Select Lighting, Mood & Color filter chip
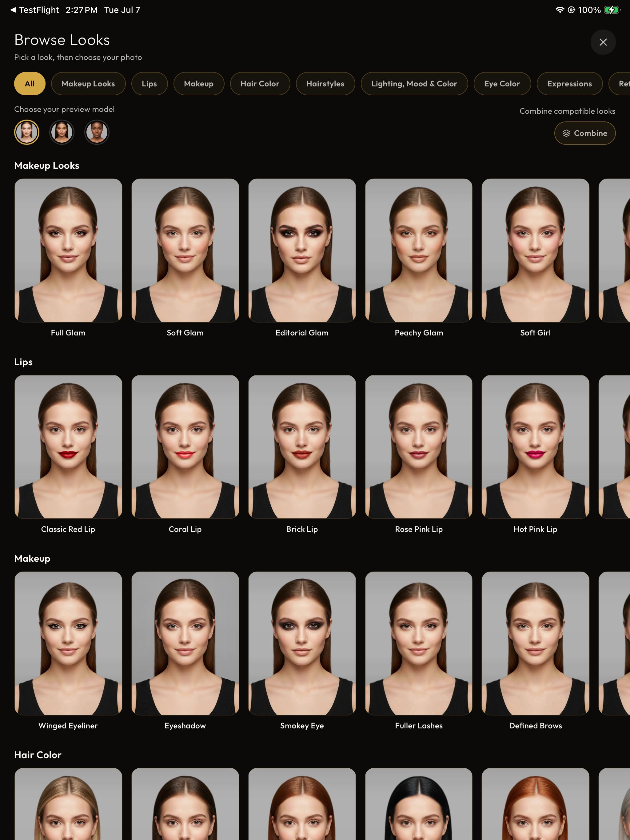The image size is (630, 840). [x=414, y=84]
